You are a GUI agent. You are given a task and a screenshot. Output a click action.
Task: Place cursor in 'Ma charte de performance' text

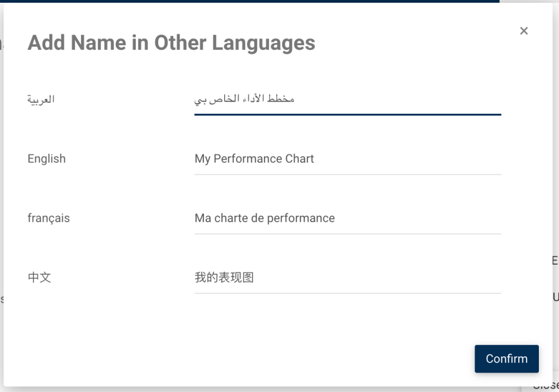click(264, 218)
